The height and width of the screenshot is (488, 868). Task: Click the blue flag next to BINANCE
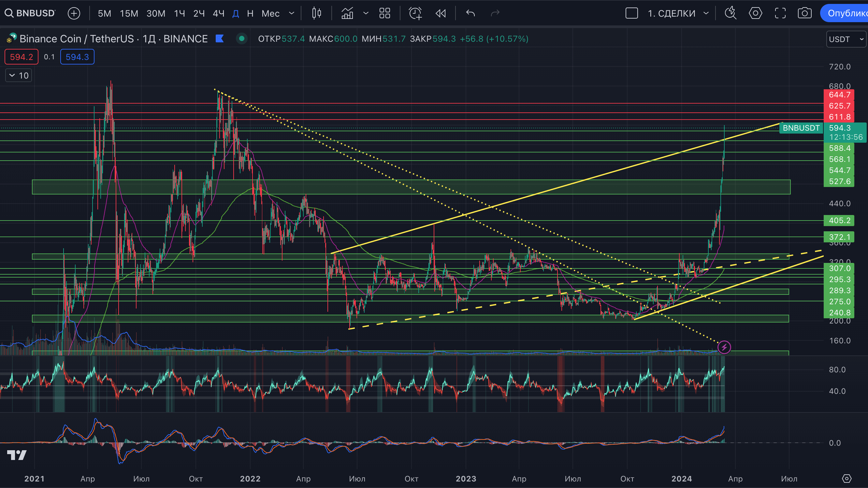click(x=220, y=39)
